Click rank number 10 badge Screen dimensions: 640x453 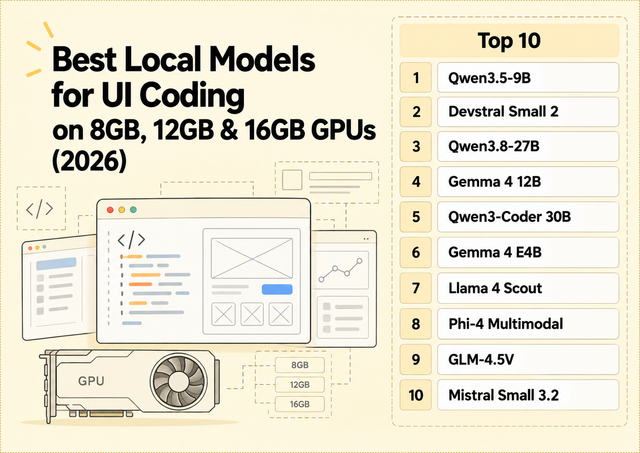[416, 395]
